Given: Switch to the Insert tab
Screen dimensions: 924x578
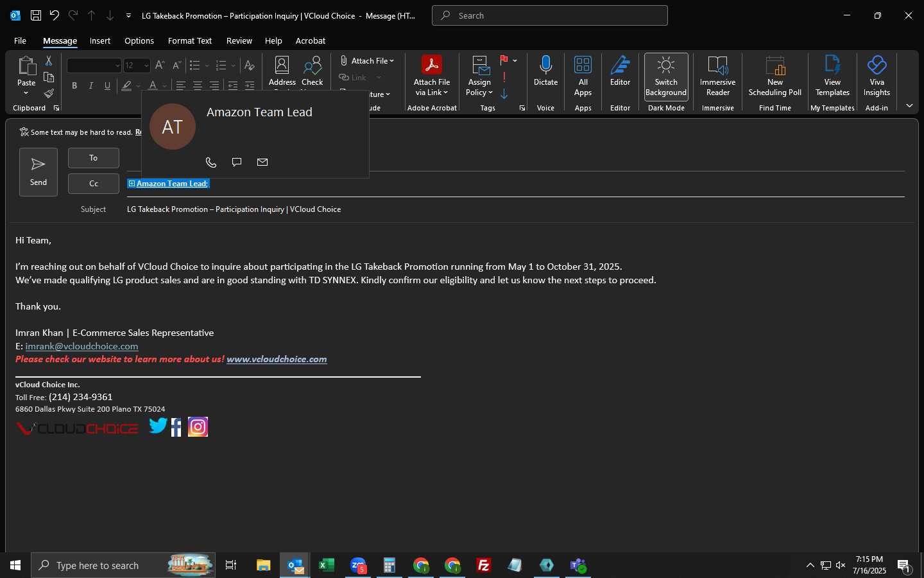Looking at the screenshot, I should [99, 40].
